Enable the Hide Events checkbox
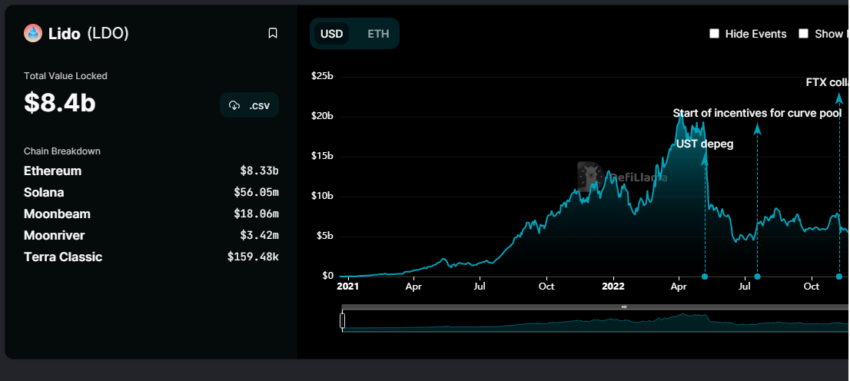This screenshot has width=850, height=381. coord(714,34)
